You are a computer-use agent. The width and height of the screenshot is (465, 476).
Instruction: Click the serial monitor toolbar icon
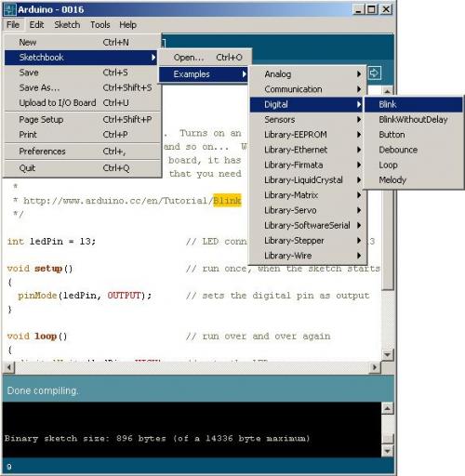click(x=375, y=73)
